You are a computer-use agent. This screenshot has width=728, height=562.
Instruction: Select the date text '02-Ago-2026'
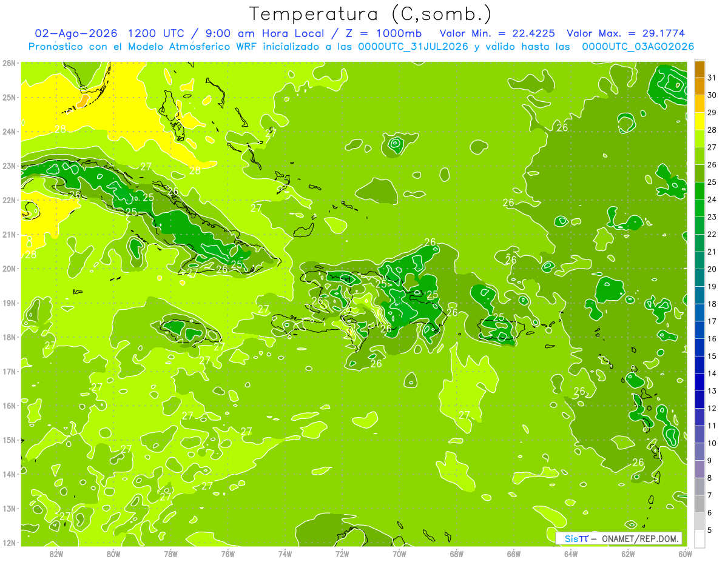tap(77, 33)
